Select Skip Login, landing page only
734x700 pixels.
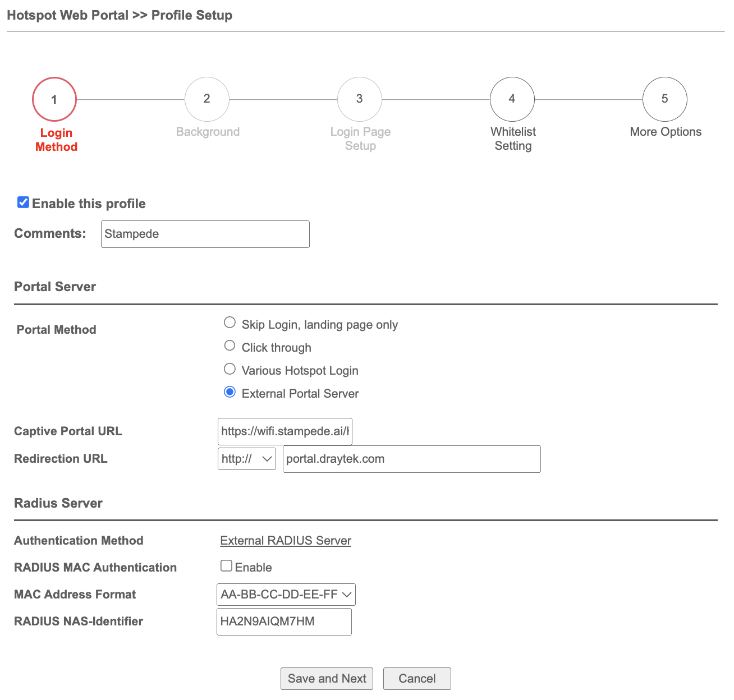click(230, 323)
